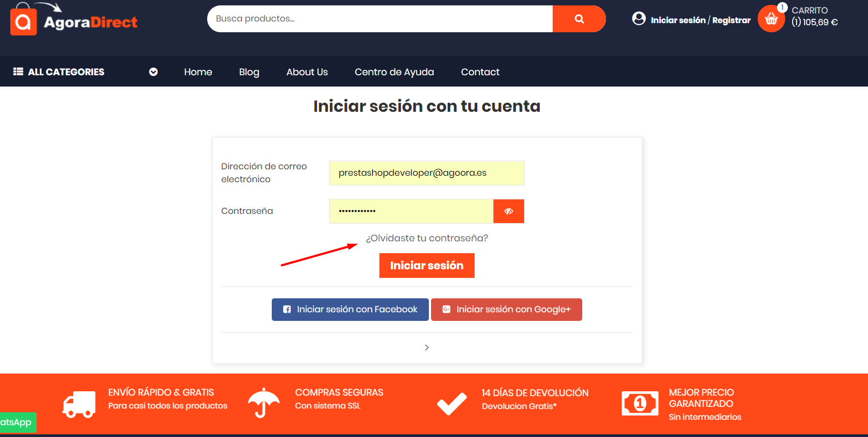Open the shopping cart basket icon

(771, 19)
